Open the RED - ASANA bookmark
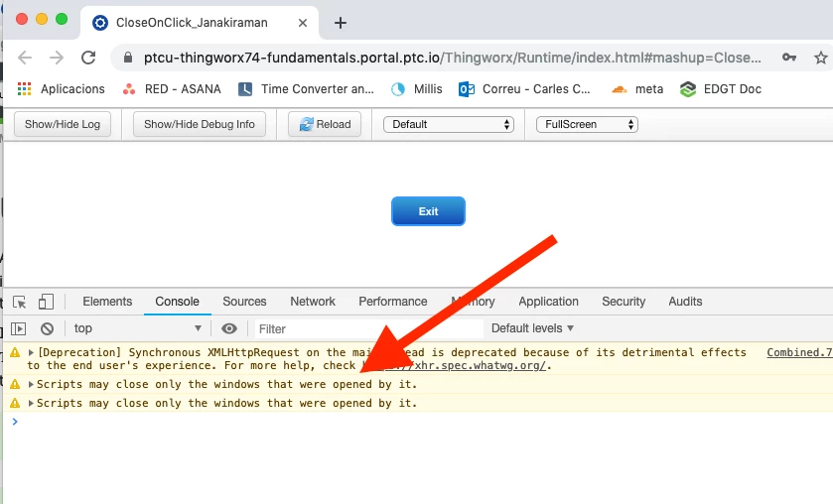833x504 pixels. click(x=171, y=88)
